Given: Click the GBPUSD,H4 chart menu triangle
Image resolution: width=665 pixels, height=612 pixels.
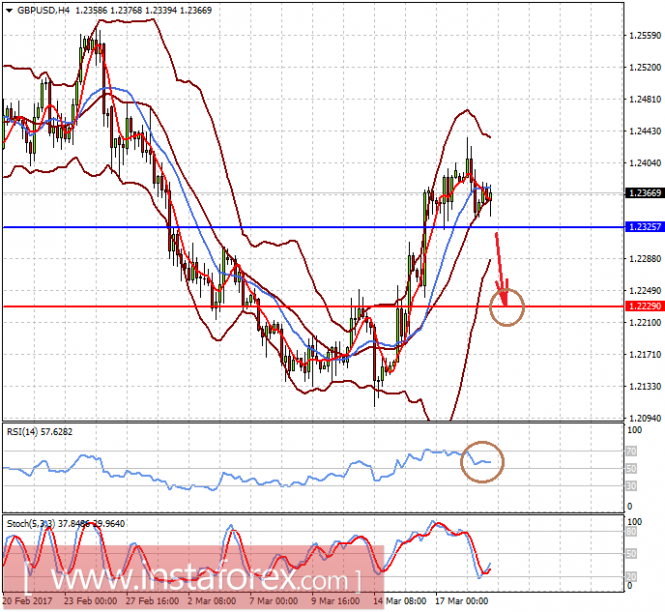Looking at the screenshot, I should tap(9, 11).
